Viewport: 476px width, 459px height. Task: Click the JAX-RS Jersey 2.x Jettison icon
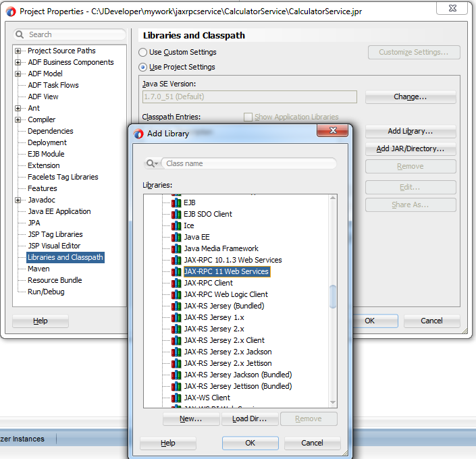pos(176,363)
